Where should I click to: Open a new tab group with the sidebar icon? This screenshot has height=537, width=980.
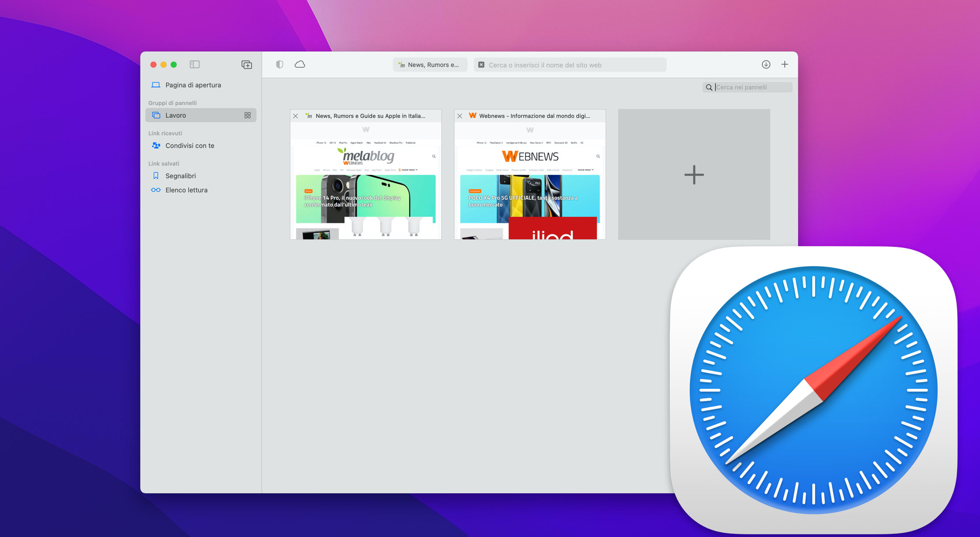[246, 64]
